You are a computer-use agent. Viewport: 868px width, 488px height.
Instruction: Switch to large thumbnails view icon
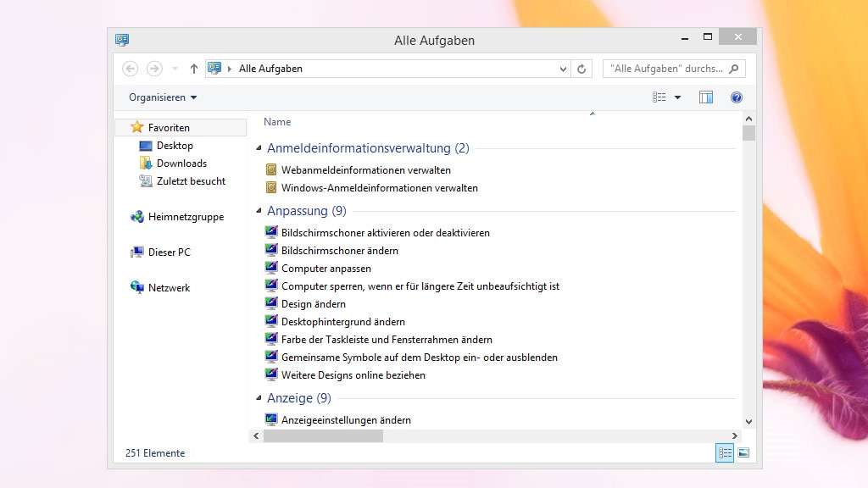click(x=743, y=453)
